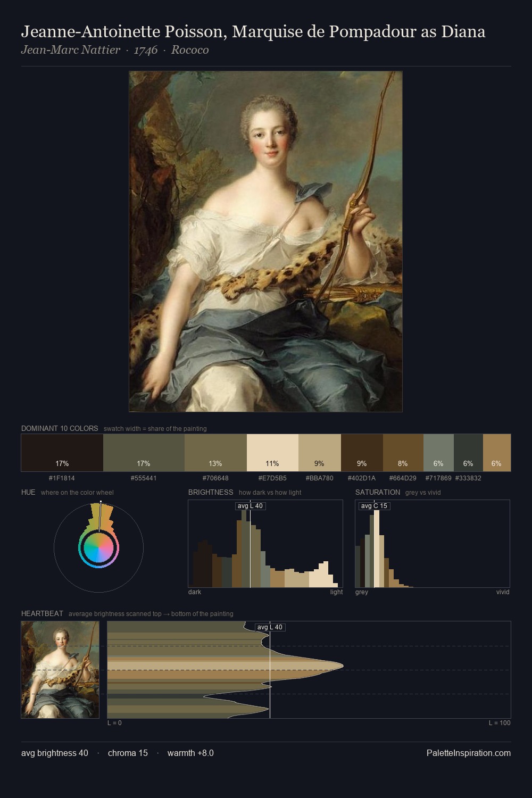The height and width of the screenshot is (798, 532).
Task: Click the 'grey' axis label under saturation chart
Action: (362, 592)
